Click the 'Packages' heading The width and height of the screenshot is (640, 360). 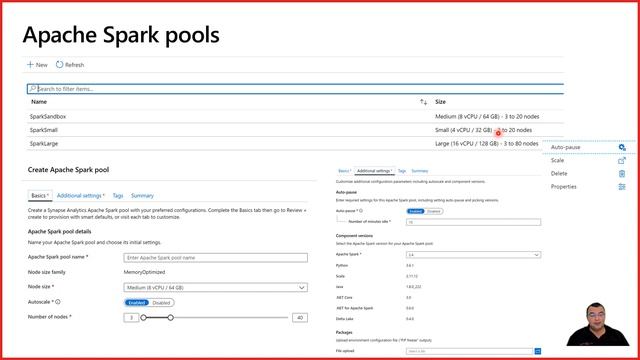pos(344,333)
